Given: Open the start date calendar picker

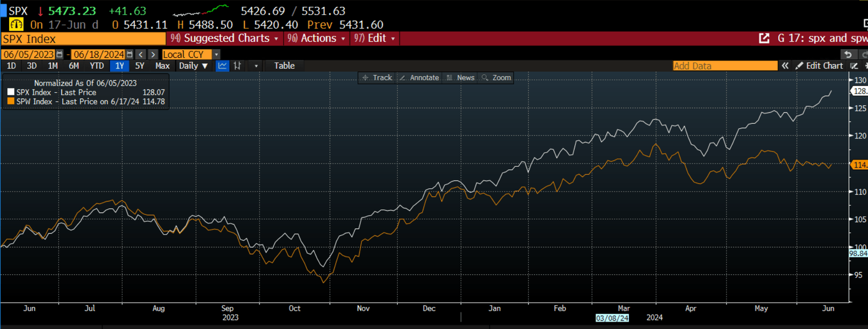Looking at the screenshot, I should (59, 54).
